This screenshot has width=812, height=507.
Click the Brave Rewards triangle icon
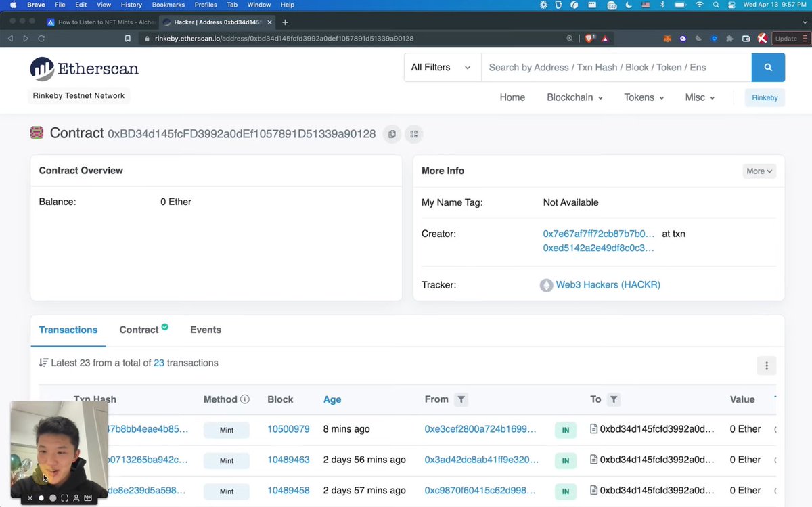[605, 39]
